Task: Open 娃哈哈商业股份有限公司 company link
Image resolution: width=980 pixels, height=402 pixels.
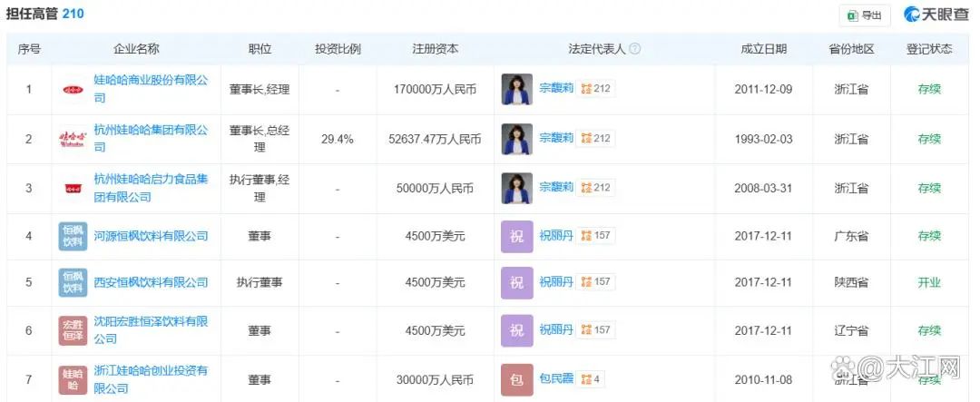Action: click(x=151, y=89)
